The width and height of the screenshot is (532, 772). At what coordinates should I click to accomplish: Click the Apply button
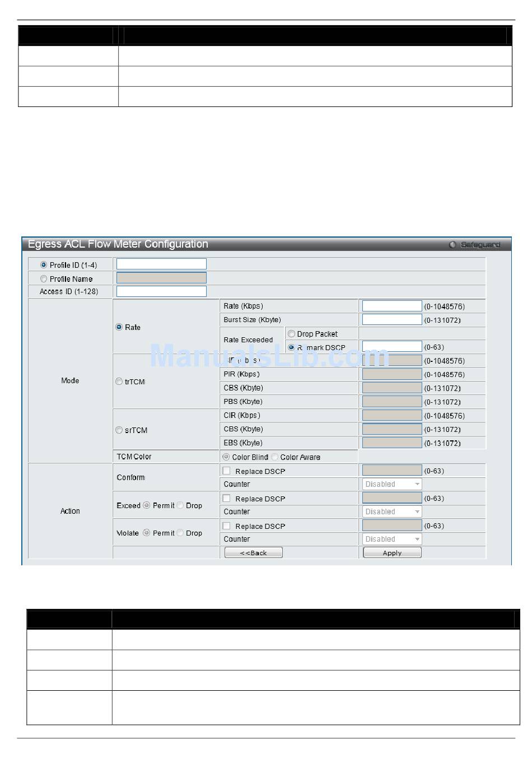pyautogui.click(x=392, y=553)
